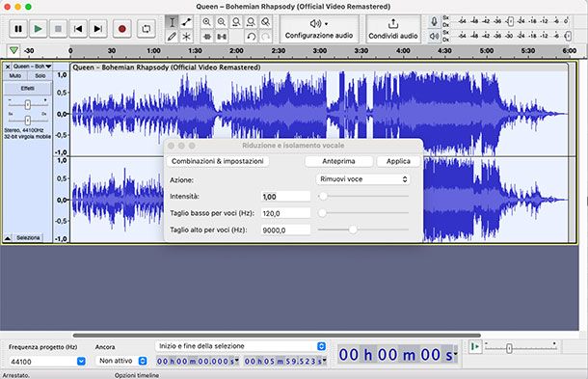Viewport: 588px width, 379px height.
Task: Click the Stop button
Action: coord(58,29)
